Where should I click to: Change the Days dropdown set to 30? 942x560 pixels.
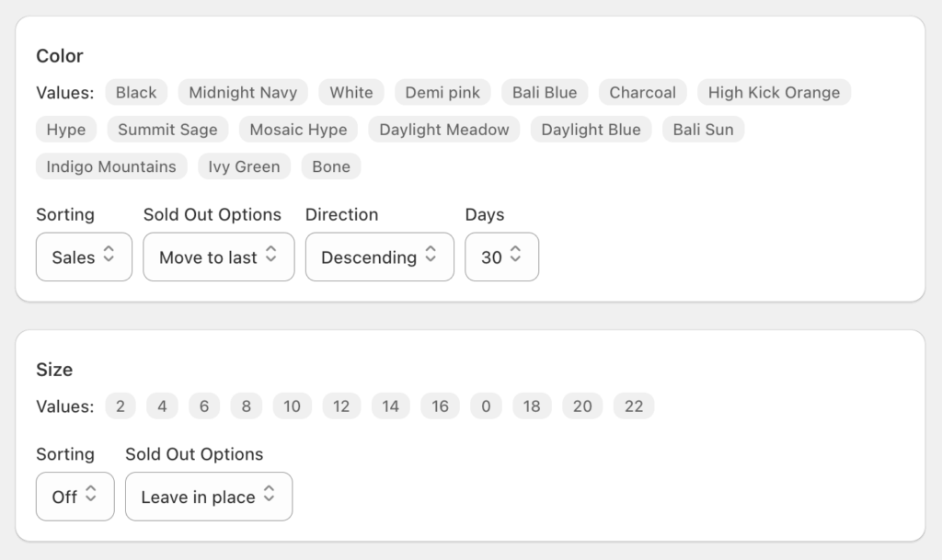[501, 257]
